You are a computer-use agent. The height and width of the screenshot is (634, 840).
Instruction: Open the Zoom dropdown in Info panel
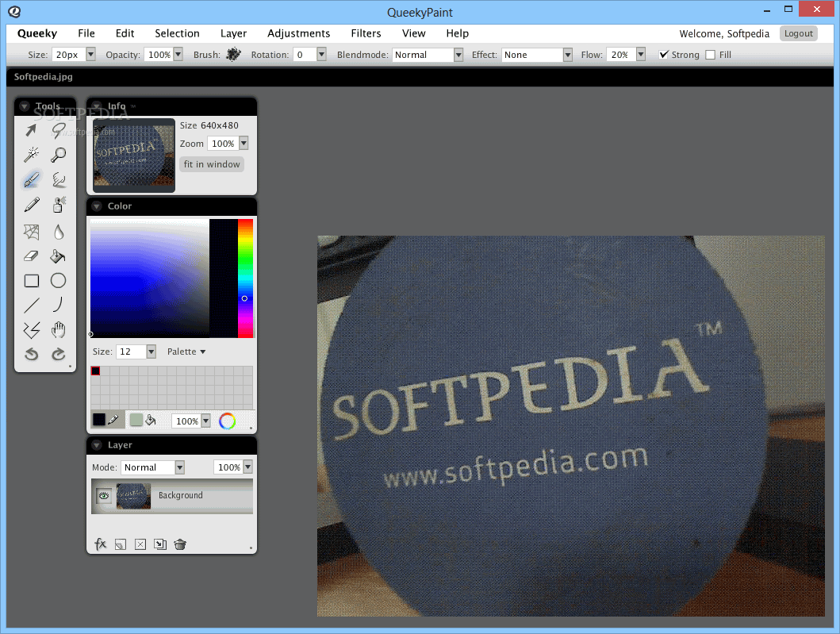click(x=244, y=143)
